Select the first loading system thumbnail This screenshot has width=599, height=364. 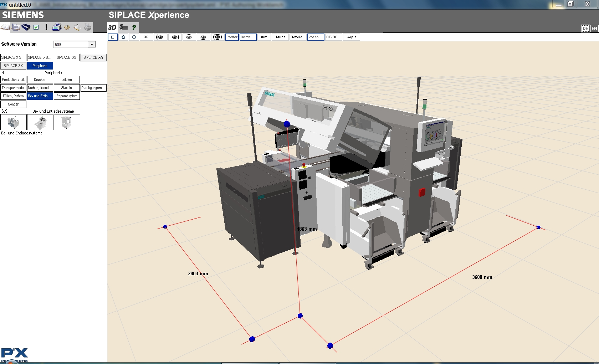14,122
